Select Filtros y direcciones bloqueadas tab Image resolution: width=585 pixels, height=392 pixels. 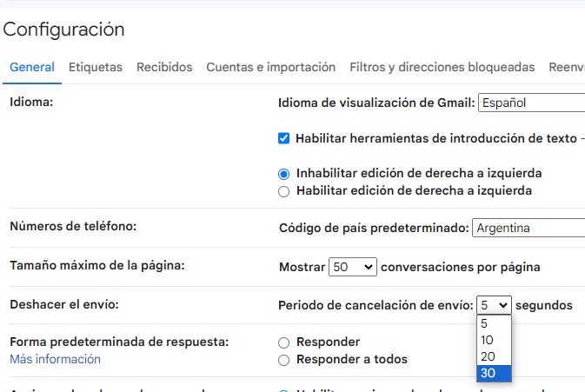442,67
